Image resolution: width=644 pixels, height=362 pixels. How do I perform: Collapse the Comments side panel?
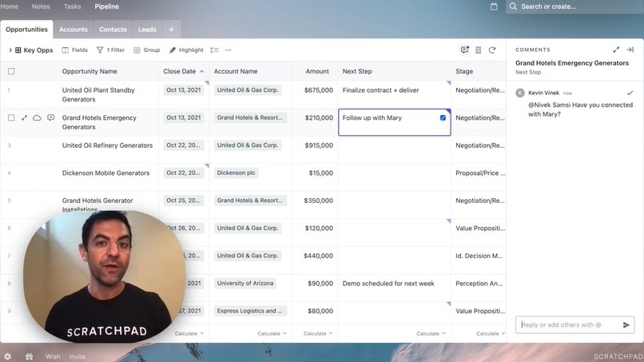[630, 50]
